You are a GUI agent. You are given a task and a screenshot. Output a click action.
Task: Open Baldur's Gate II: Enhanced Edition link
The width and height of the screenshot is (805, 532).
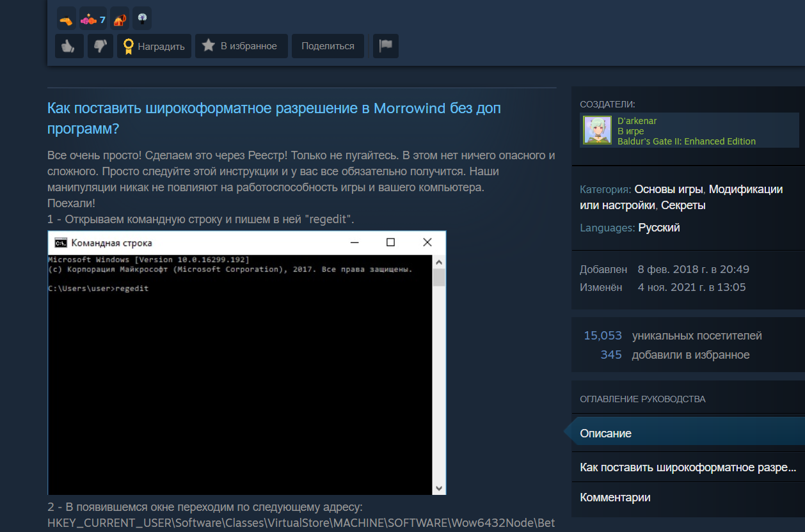[x=687, y=141]
